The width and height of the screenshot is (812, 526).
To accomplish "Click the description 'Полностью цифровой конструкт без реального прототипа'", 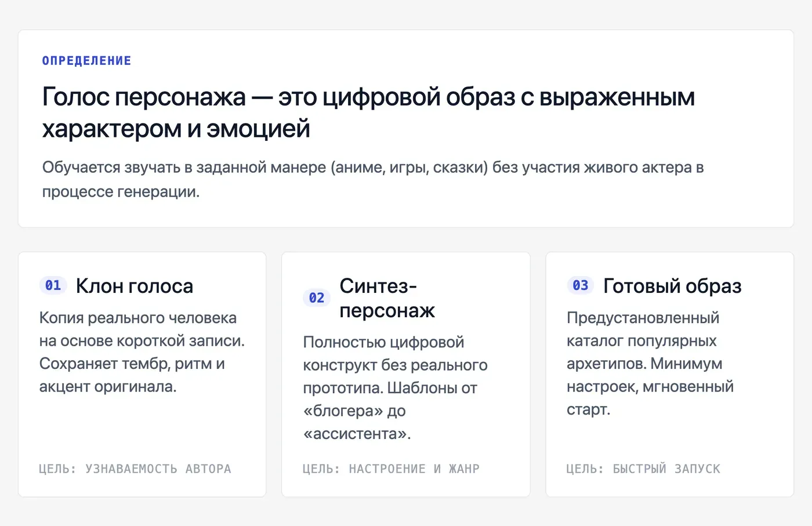I will pyautogui.click(x=396, y=388).
